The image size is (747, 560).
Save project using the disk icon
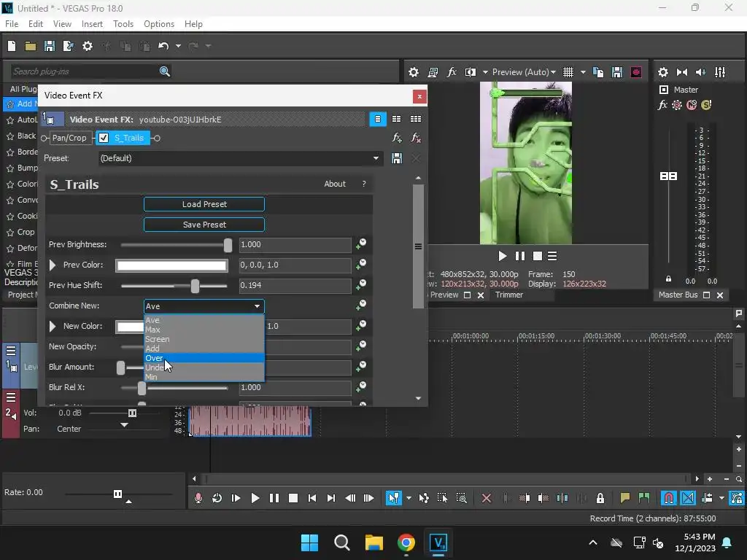(x=49, y=46)
